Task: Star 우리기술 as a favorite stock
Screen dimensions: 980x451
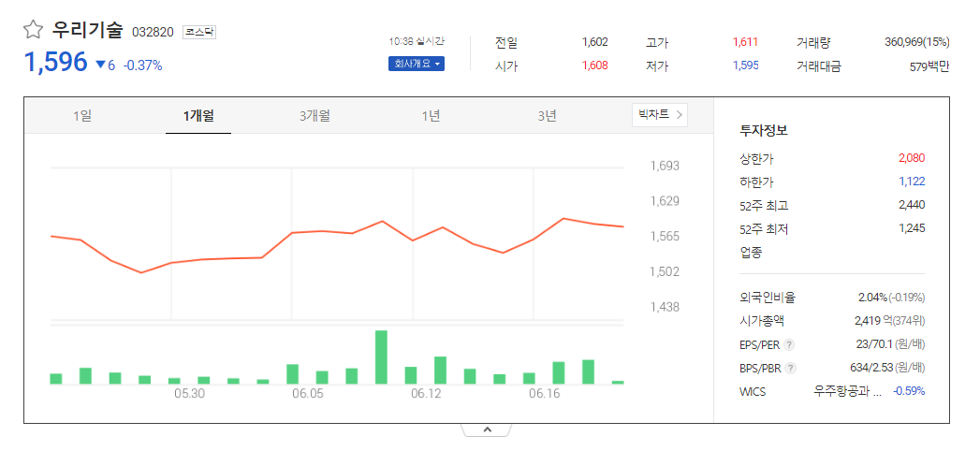Action: [x=33, y=30]
